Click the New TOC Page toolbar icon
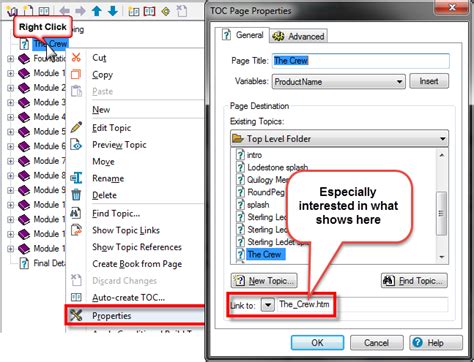 pyautogui.click(x=28, y=11)
